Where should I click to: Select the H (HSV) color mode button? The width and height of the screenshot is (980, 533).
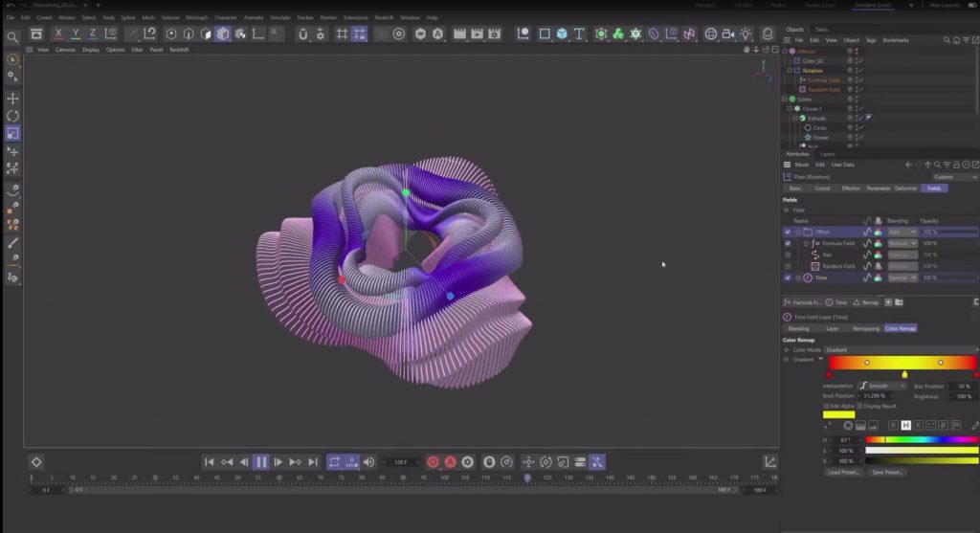pyautogui.click(x=905, y=426)
